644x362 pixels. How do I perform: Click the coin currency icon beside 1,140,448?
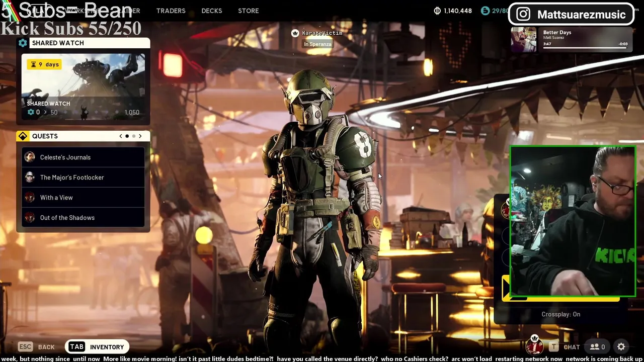(437, 11)
